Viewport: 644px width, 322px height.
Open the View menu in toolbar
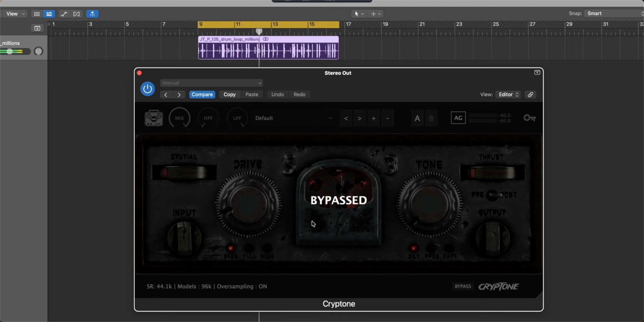pyautogui.click(x=15, y=14)
